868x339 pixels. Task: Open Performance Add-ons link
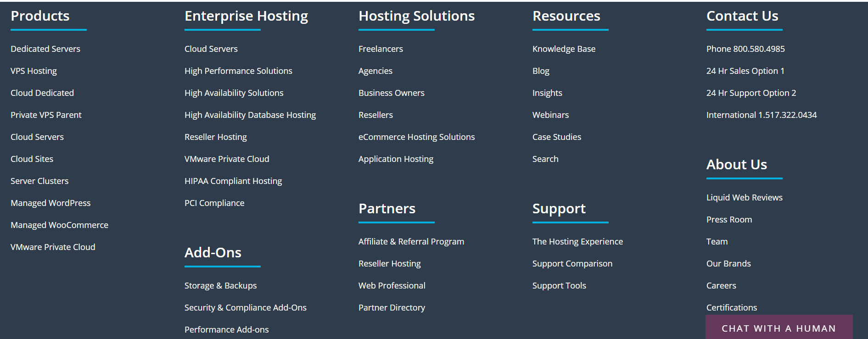coord(227,329)
